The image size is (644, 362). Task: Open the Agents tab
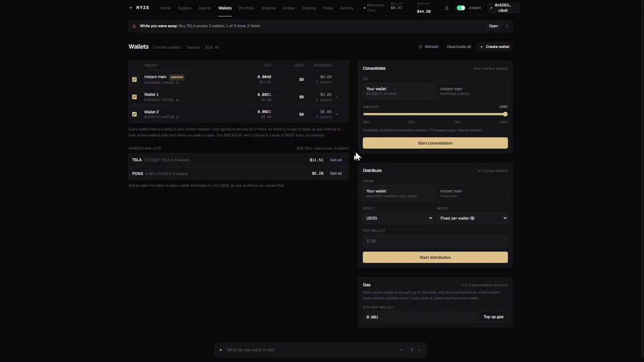pos(205,8)
